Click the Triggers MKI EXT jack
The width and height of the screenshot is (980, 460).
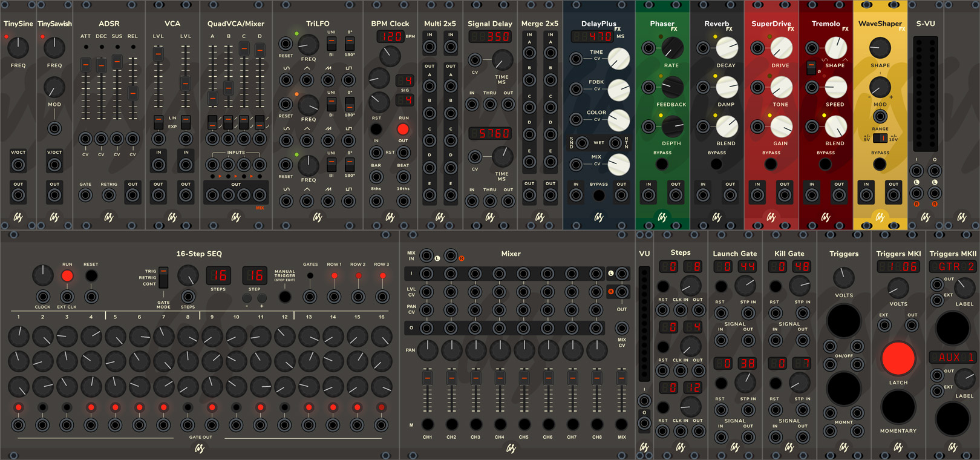point(884,326)
